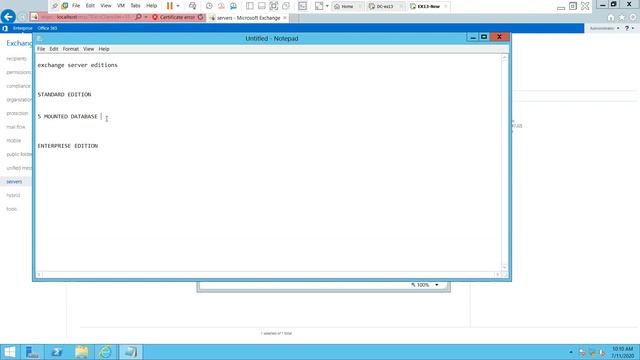Open the Tabs menu in VMware toolbar
The image size is (640, 360).
click(135, 6)
